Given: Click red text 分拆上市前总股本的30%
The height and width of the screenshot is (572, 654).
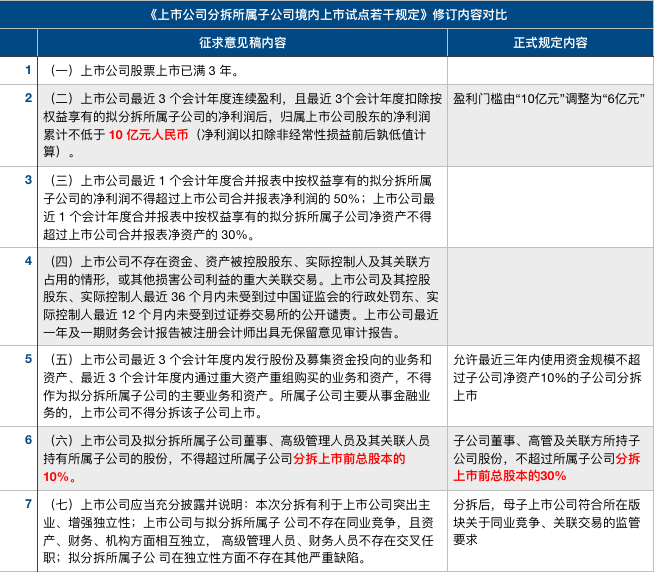Looking at the screenshot, I should click(x=548, y=466).
